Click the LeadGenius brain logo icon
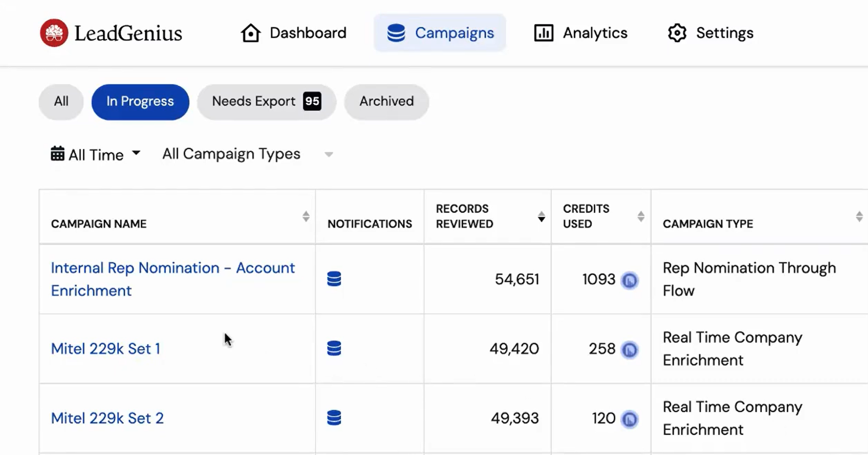 tap(54, 33)
